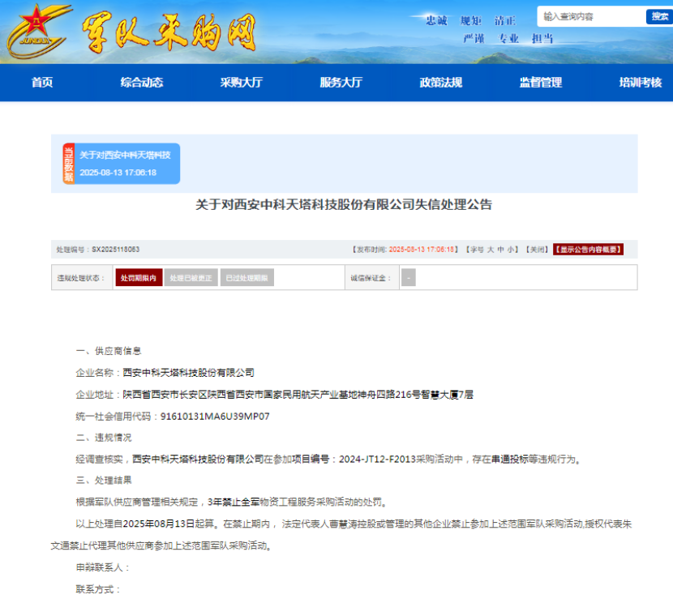Click the orange 当前数据 vertical label
The image size is (673, 616).
[69, 164]
